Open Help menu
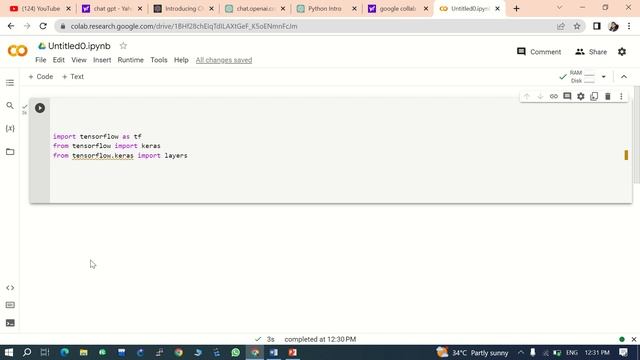Image resolution: width=640 pixels, height=360 pixels. (181, 60)
